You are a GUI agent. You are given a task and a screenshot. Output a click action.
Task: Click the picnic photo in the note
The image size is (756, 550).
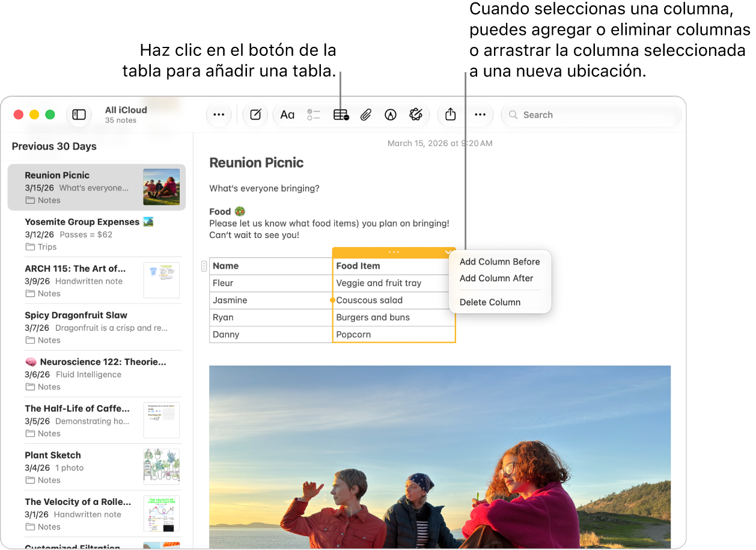tap(440, 457)
